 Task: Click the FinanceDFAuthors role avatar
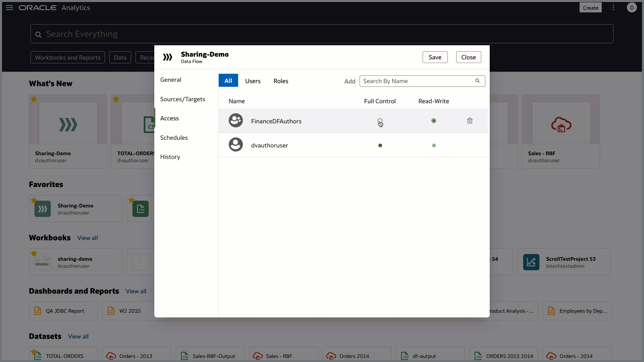tap(236, 120)
